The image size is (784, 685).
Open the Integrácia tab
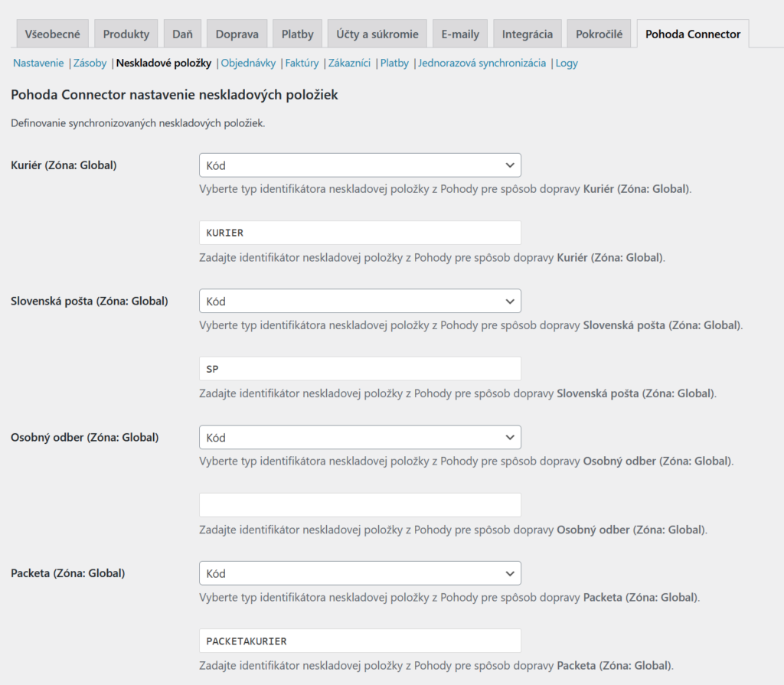528,34
